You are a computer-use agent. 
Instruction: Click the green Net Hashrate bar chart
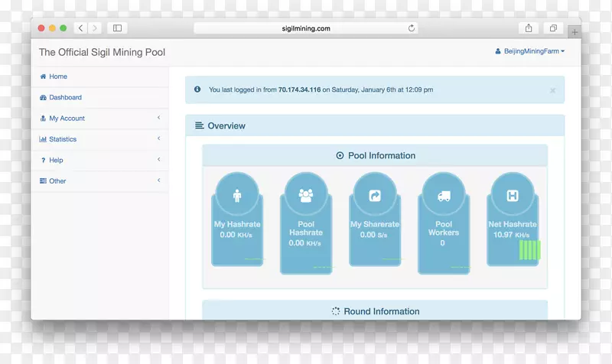point(530,250)
